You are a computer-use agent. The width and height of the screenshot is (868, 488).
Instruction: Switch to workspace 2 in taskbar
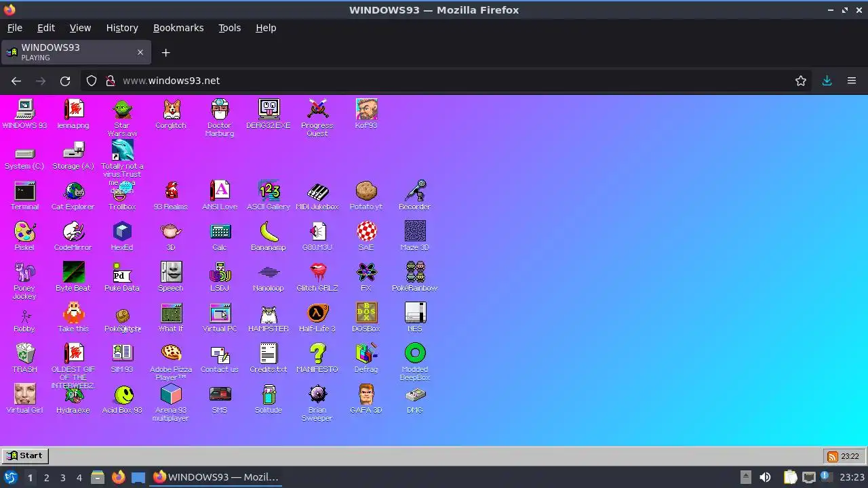(46, 477)
